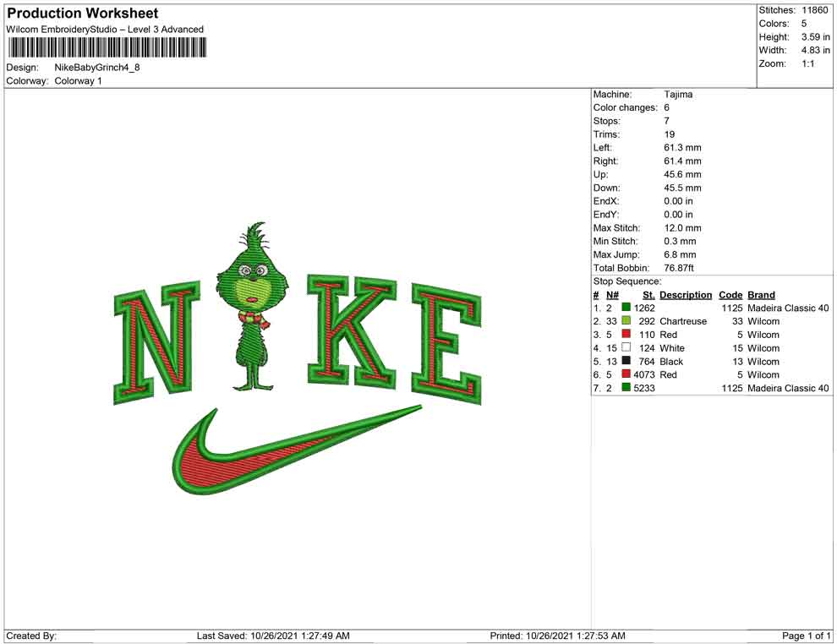The image size is (837, 644).
Task: Click the stitch count '1262'
Action: [644, 308]
